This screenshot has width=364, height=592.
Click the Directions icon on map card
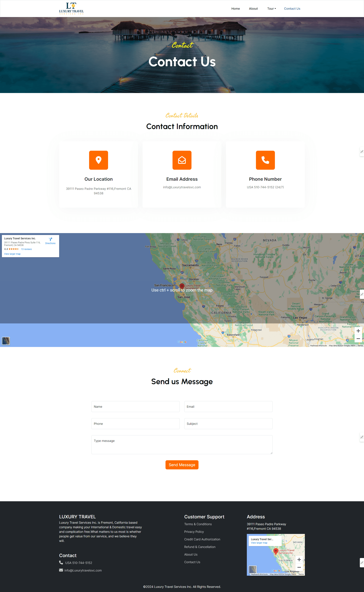[50, 240]
